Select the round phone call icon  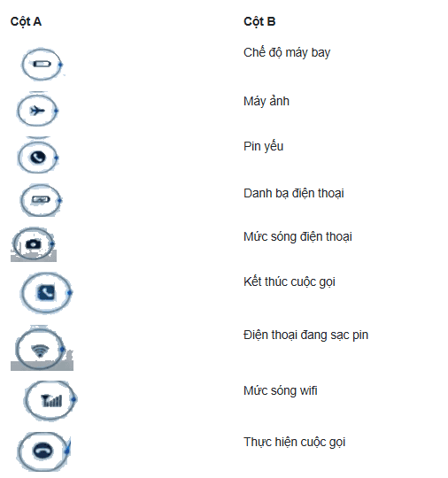(x=38, y=158)
